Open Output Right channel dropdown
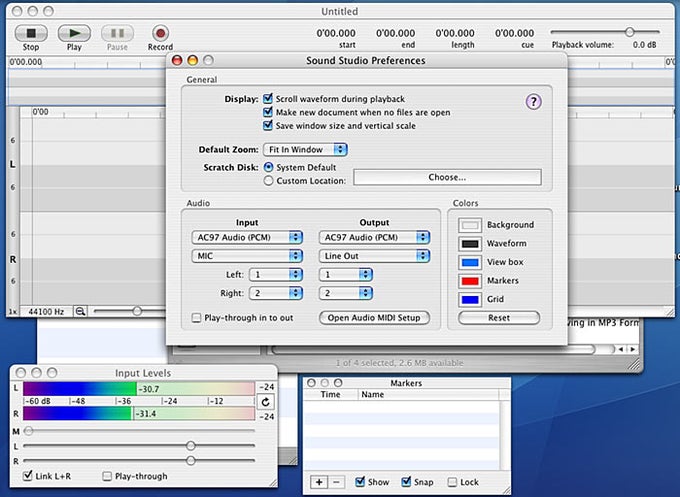The height and width of the screenshot is (497, 680). (346, 293)
